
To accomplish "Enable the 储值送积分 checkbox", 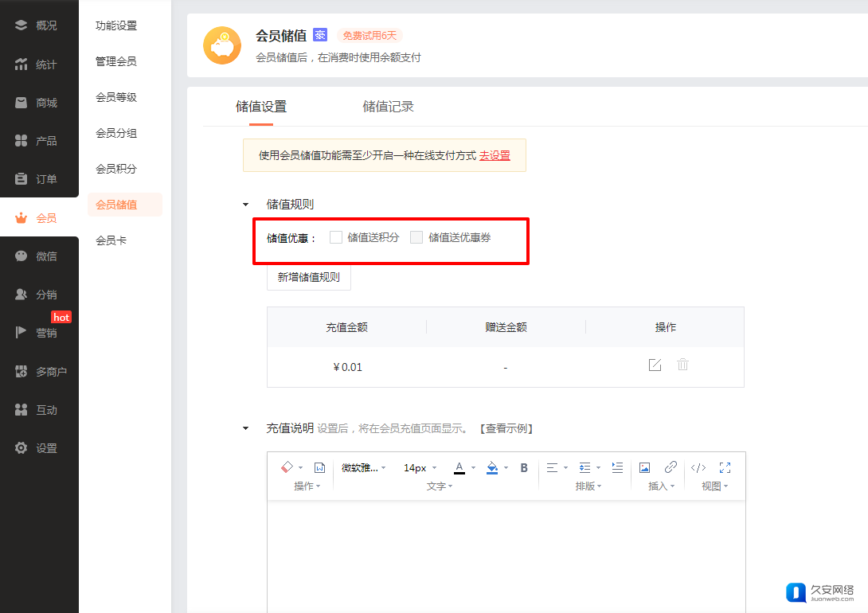I will pos(336,237).
